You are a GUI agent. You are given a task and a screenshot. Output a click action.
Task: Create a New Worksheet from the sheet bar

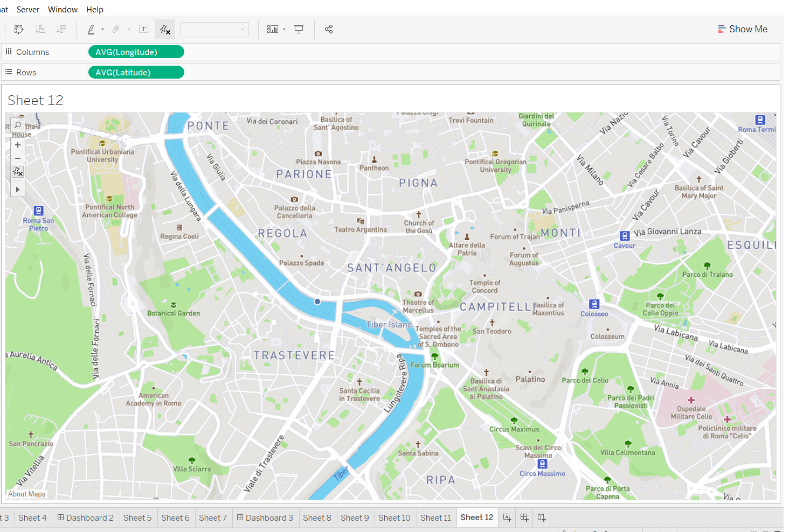click(x=507, y=517)
